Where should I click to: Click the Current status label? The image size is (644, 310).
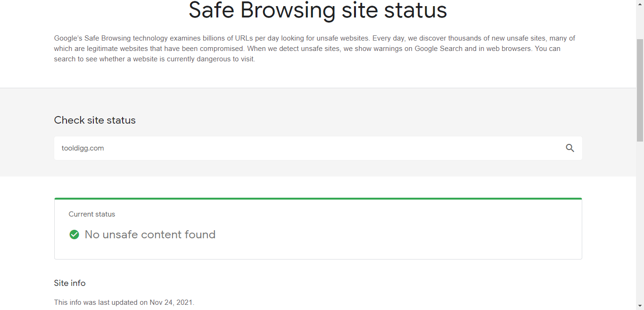click(x=92, y=214)
